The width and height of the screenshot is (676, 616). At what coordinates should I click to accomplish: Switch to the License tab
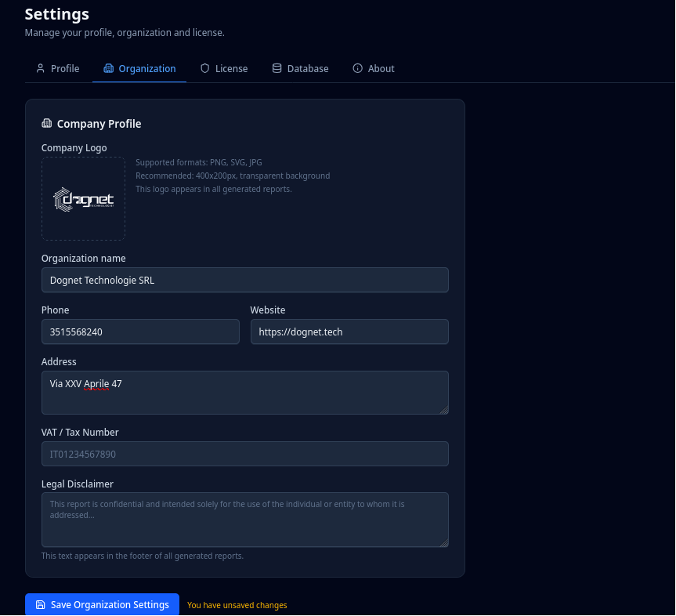pyautogui.click(x=224, y=69)
